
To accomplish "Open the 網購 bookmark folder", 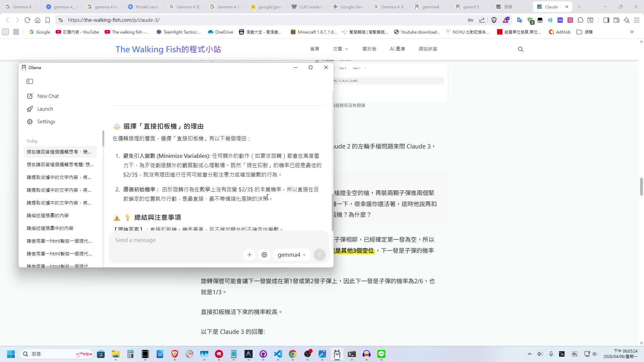I will (585, 32).
